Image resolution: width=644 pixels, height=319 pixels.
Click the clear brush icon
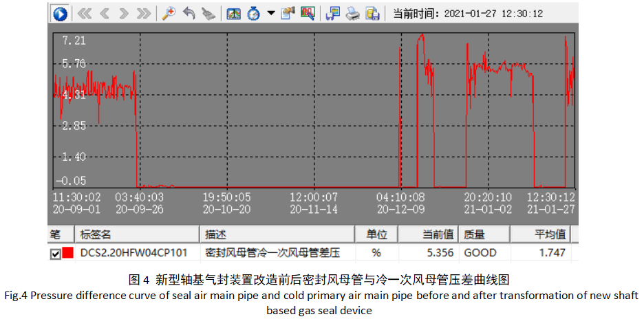click(208, 13)
